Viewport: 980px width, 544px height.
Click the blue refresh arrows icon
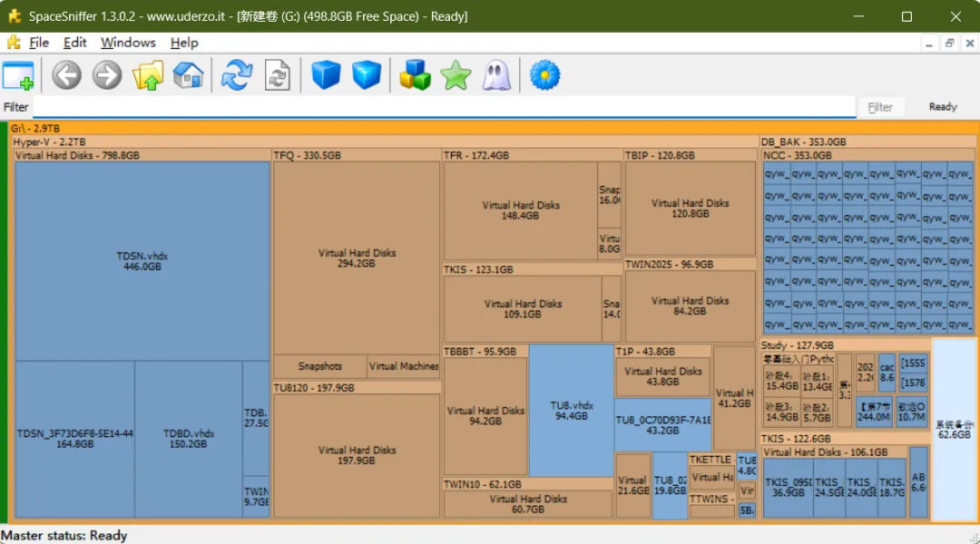pyautogui.click(x=237, y=75)
